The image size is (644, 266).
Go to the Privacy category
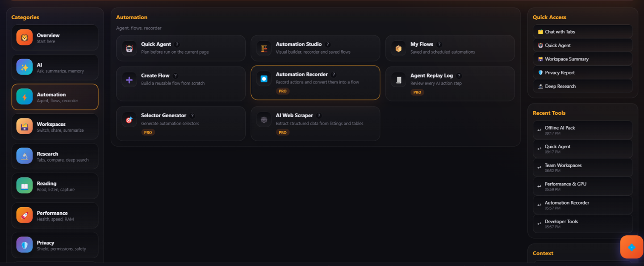55,245
